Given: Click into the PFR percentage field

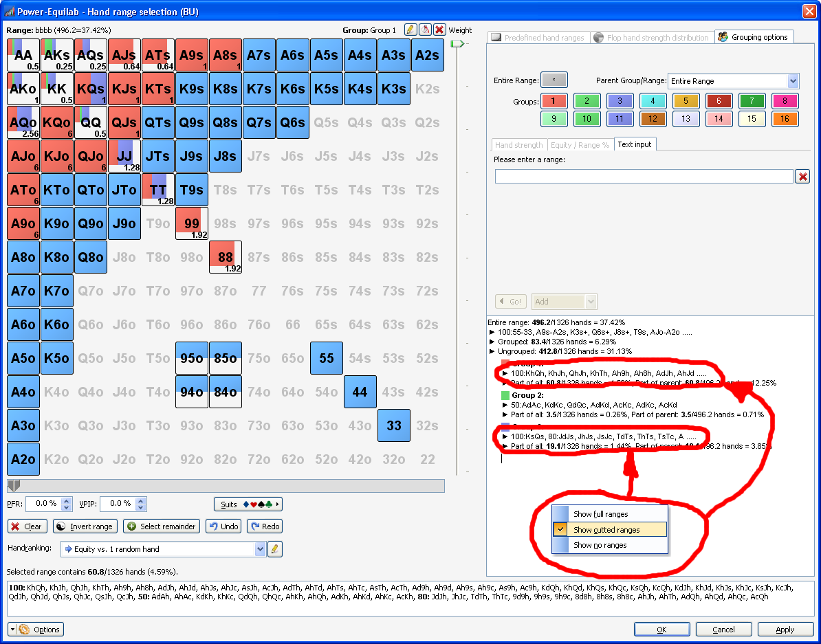Looking at the screenshot, I should point(44,504).
